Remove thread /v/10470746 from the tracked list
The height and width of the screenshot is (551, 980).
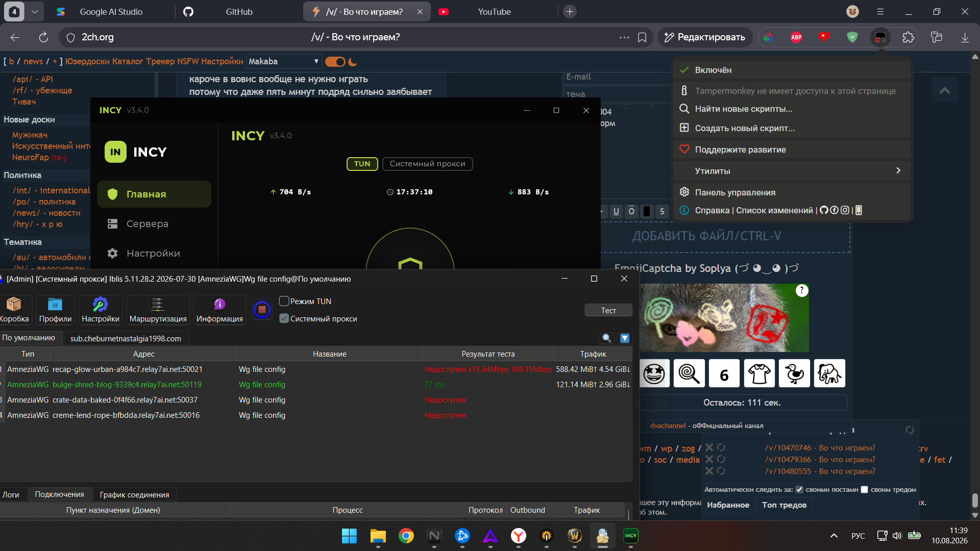pos(709,447)
